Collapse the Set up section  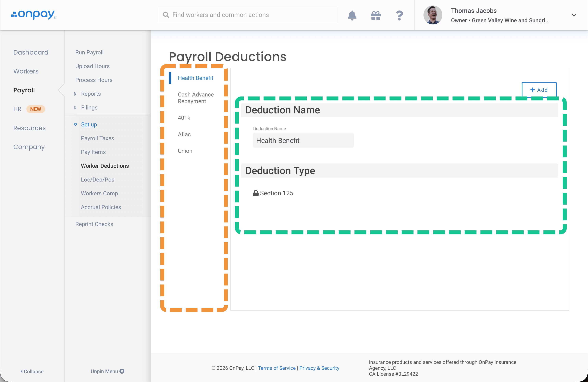click(75, 124)
